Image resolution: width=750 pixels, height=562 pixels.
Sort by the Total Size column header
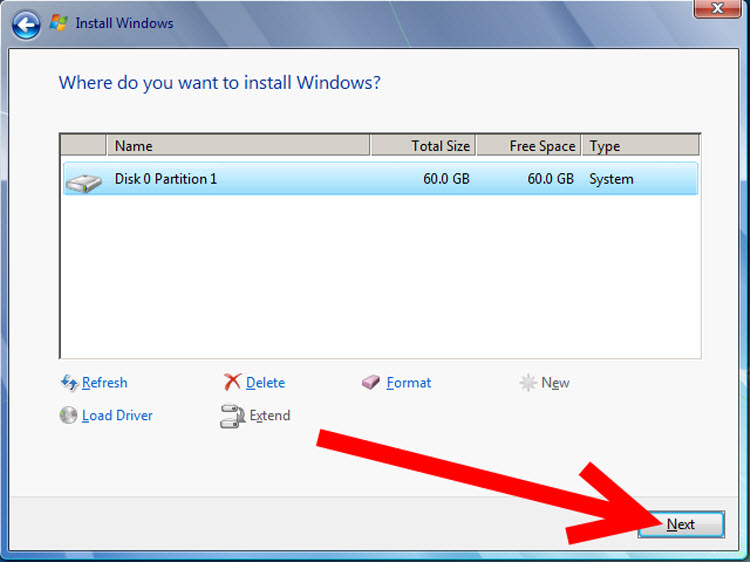click(x=423, y=145)
